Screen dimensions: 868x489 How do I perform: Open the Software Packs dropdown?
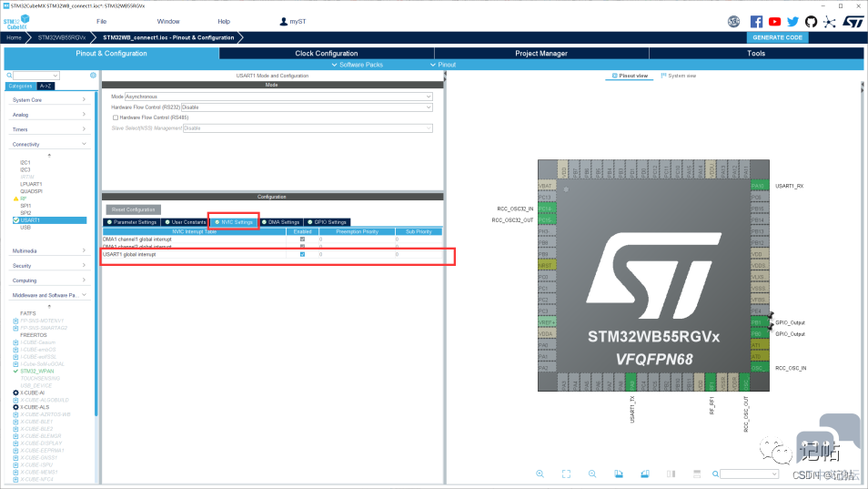click(357, 65)
